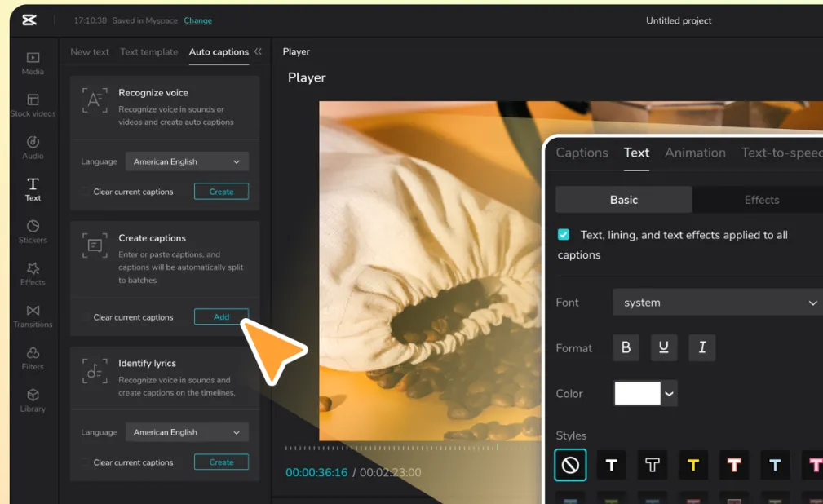Toggle bold text format
Screen dimensions: 823x504
[x=626, y=348]
